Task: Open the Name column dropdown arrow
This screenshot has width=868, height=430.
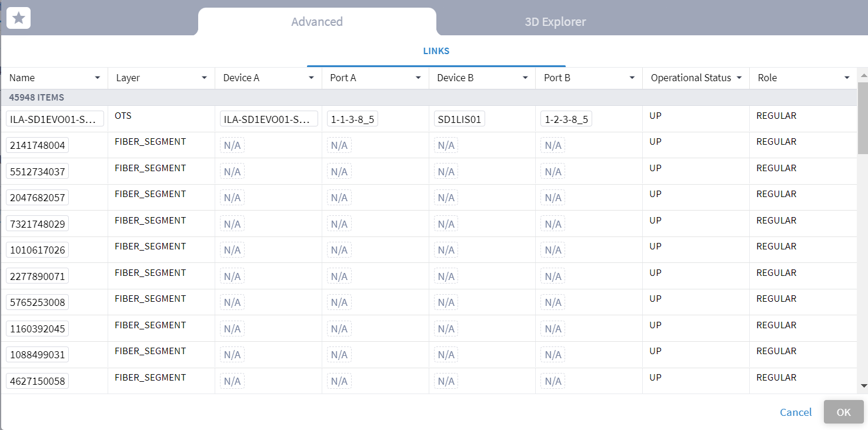Action: click(x=97, y=78)
